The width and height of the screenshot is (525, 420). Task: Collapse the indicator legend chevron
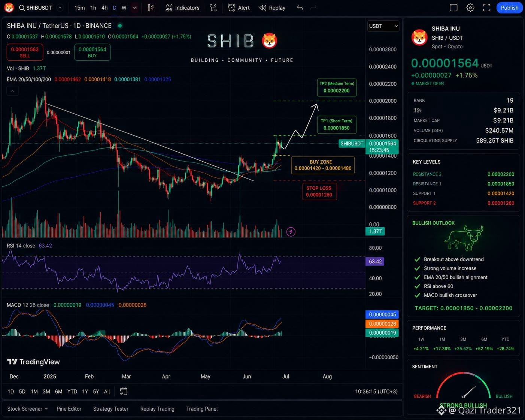coord(12,91)
